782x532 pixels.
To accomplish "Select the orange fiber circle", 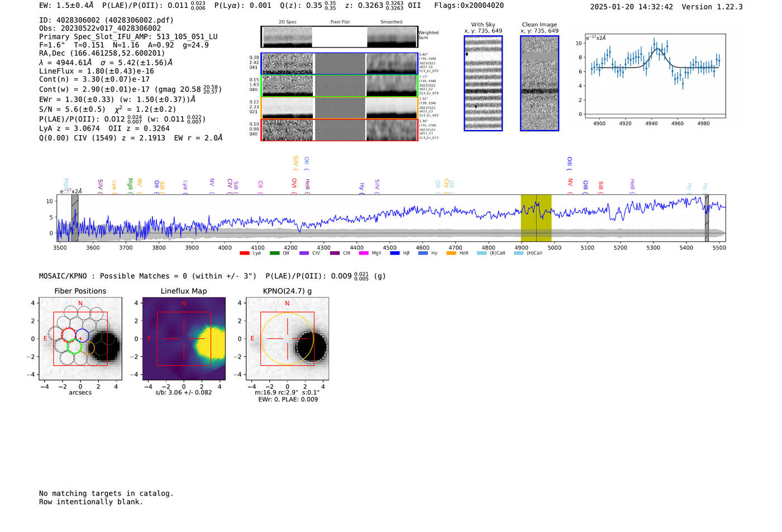I will click(87, 348).
